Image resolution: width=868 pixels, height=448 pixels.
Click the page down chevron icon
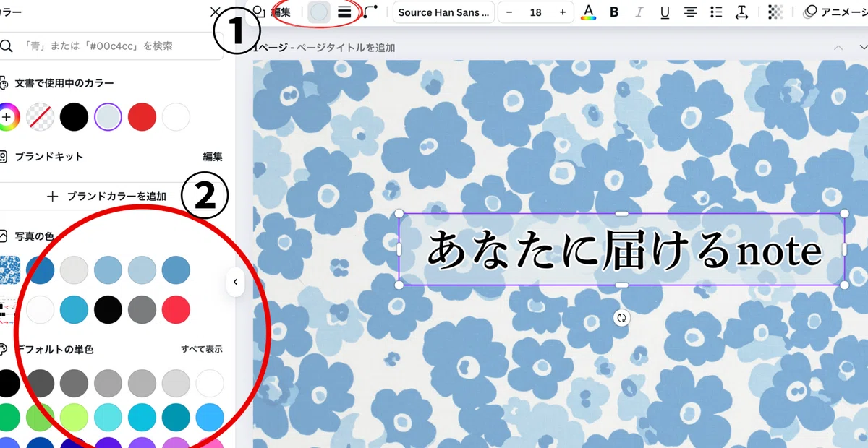pyautogui.click(x=863, y=48)
